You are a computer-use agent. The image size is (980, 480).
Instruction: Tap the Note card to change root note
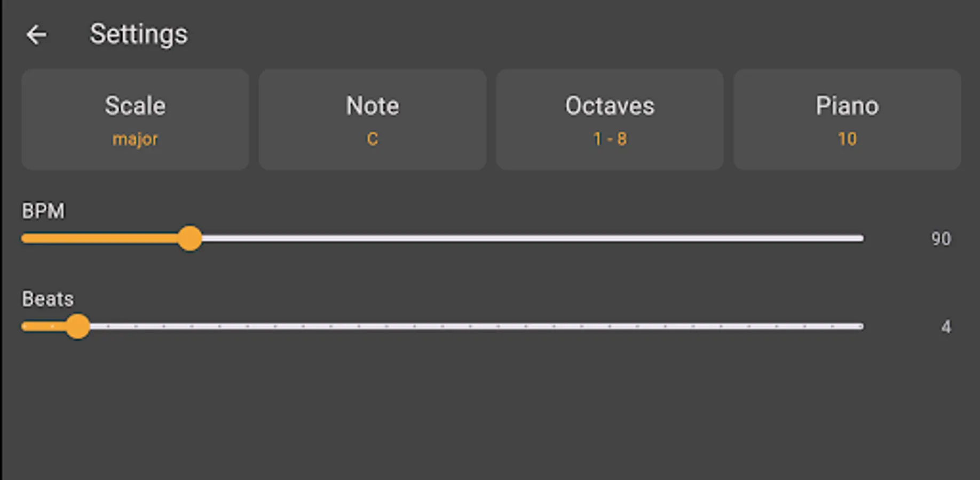373,119
